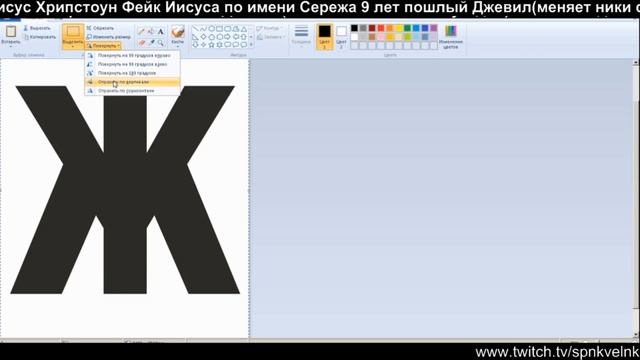Select the Text tool
The width and height of the screenshot is (640, 360).
point(161,31)
